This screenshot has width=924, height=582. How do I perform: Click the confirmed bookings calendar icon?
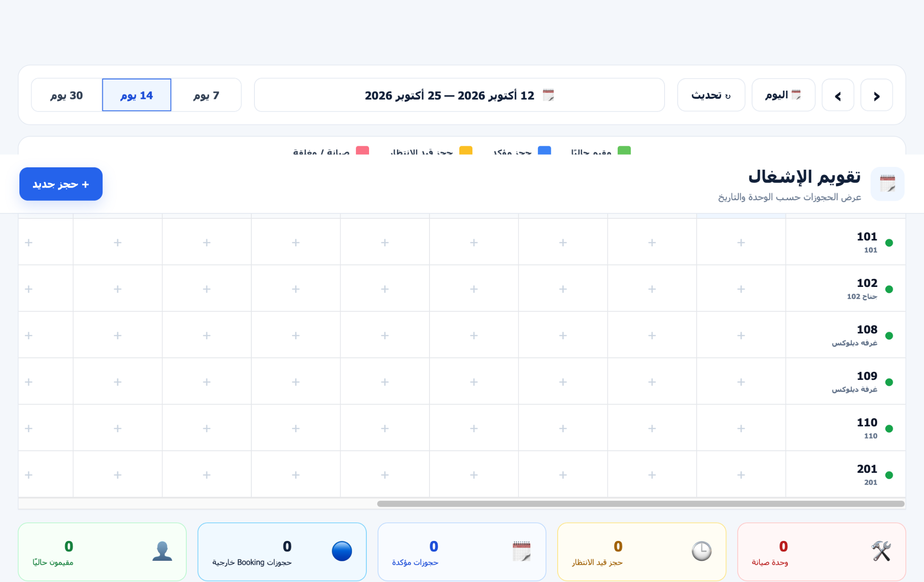click(522, 551)
